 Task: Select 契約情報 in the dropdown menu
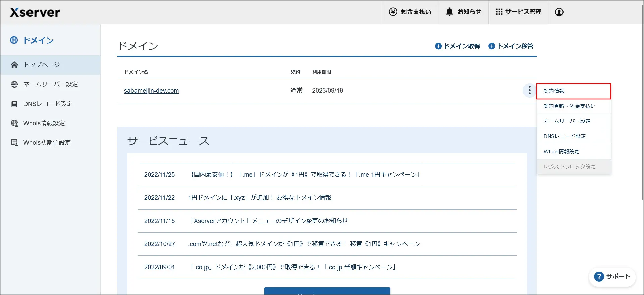click(574, 91)
